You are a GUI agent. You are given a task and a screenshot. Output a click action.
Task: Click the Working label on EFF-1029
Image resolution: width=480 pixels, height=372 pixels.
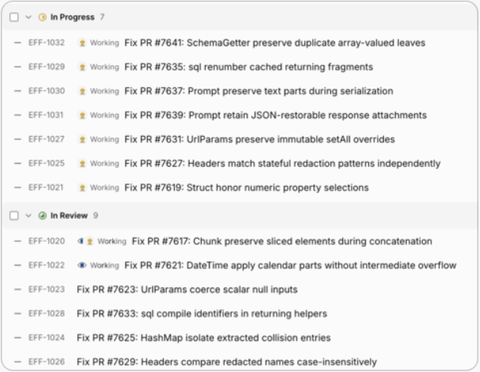[x=104, y=67]
